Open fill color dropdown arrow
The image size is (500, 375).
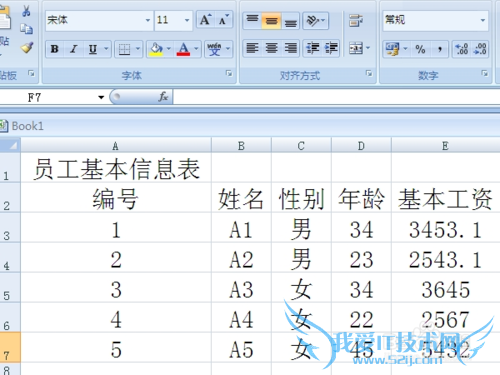click(169, 49)
